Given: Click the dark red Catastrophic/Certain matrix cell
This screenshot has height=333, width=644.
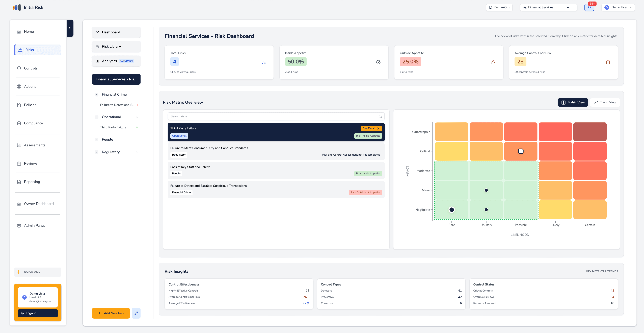Looking at the screenshot, I should point(590,132).
